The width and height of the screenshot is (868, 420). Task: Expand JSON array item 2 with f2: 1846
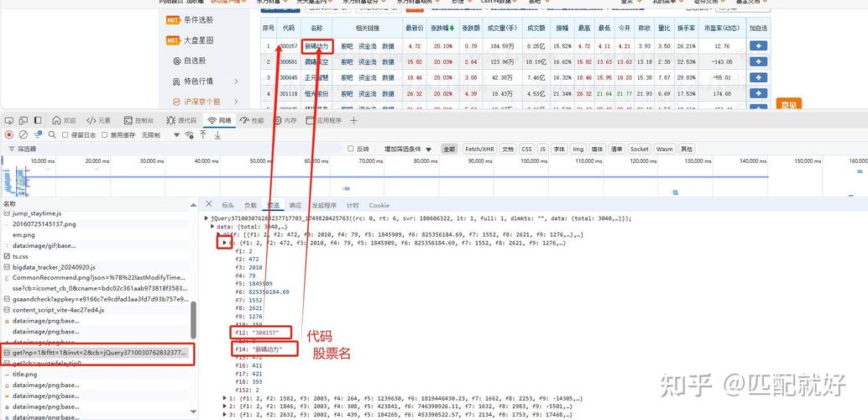coord(225,407)
